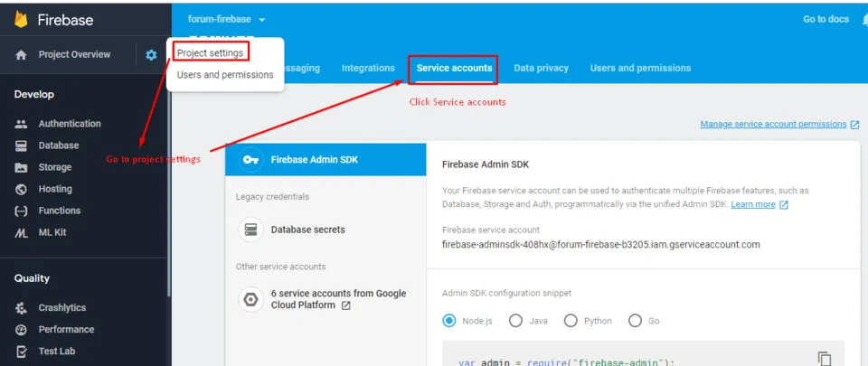Open the forum-firebase project dropdown
Image resolution: width=868 pixels, height=366 pixels.
[x=227, y=19]
